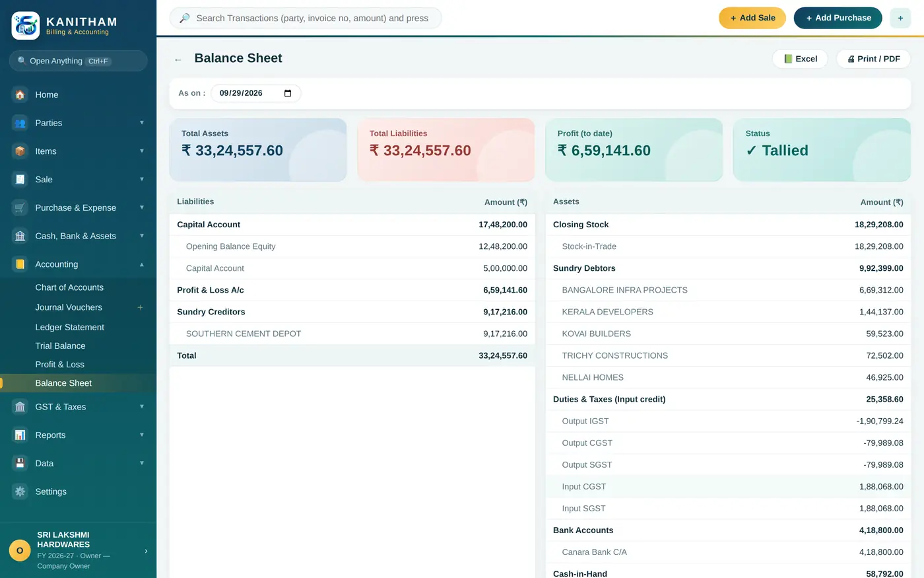Viewport: 924px width, 578px height.
Task: Click Print / PDF button
Action: 873,59
